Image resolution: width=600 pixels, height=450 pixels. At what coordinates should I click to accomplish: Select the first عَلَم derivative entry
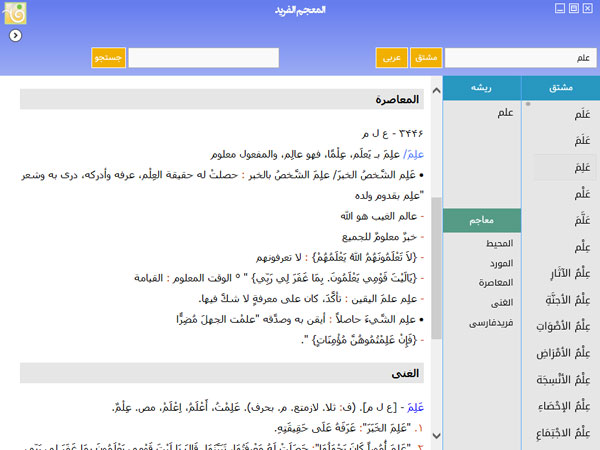point(582,114)
